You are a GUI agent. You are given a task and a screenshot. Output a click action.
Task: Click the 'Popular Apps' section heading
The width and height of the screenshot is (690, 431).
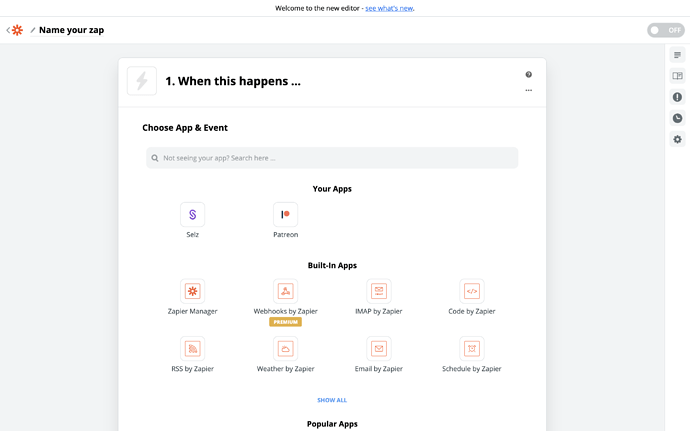332,424
